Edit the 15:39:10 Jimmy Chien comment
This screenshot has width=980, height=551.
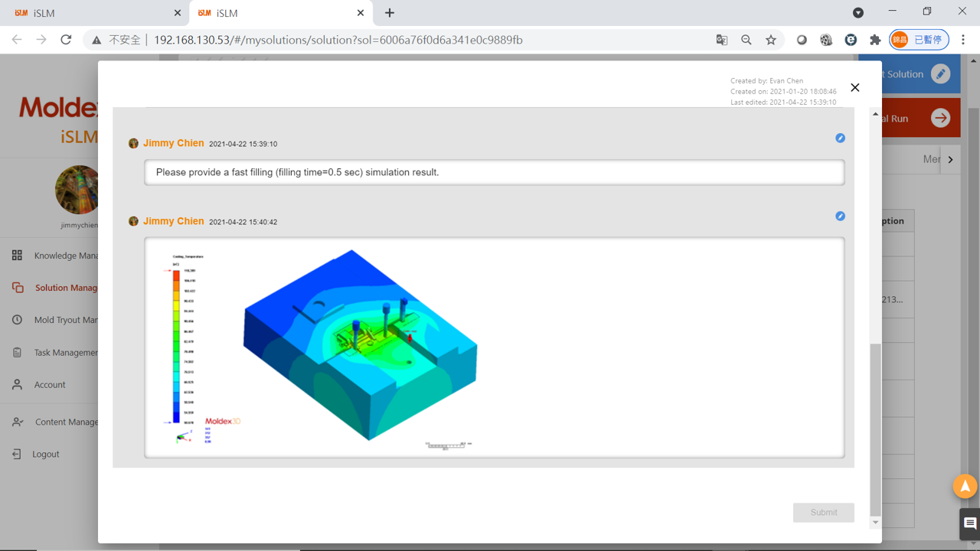(x=840, y=138)
